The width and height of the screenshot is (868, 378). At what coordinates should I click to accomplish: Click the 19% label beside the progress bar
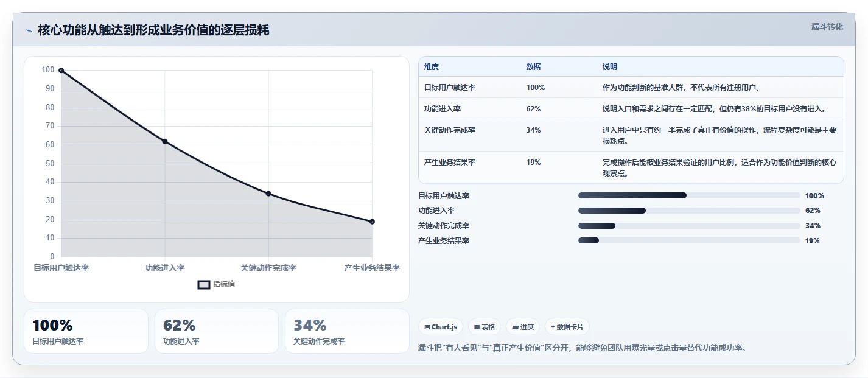tap(813, 241)
